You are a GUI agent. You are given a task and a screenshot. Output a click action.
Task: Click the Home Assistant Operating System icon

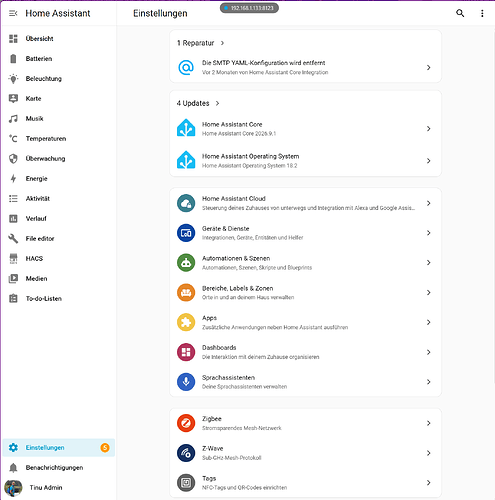pos(186,160)
